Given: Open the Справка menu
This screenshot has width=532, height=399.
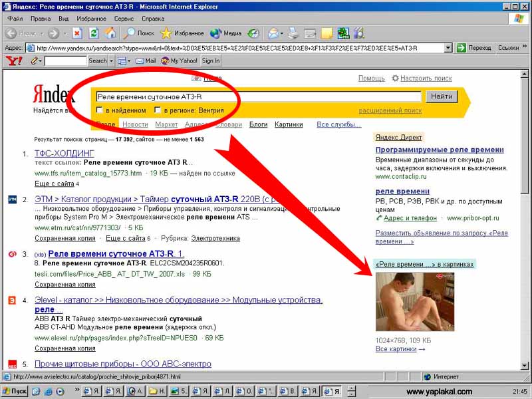Looking at the screenshot, I should [153, 19].
